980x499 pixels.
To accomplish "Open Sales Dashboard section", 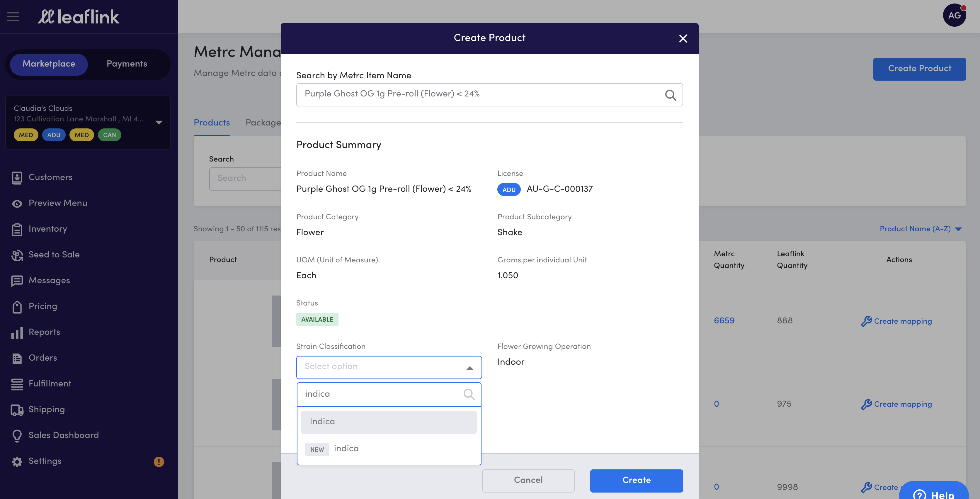I will click(64, 435).
